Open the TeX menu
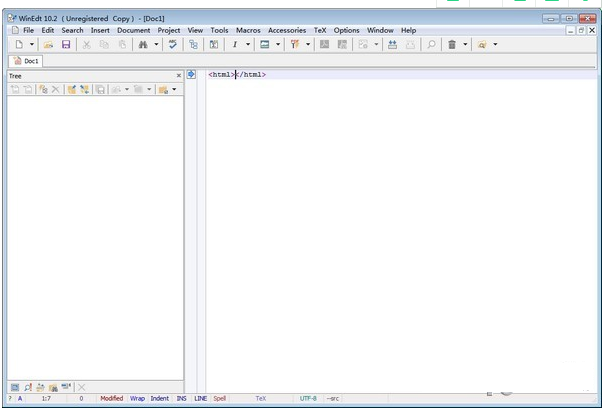This screenshot has height=409, width=603. (320, 30)
